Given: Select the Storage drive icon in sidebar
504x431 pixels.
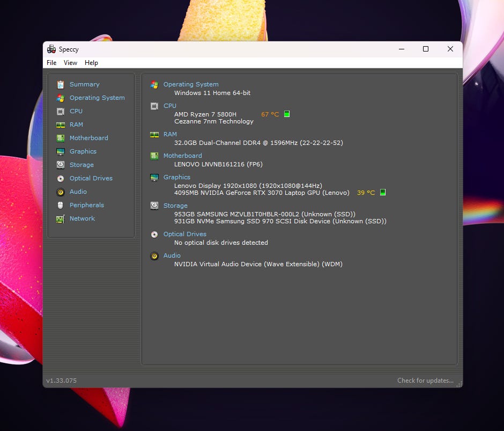Looking at the screenshot, I should tap(61, 165).
